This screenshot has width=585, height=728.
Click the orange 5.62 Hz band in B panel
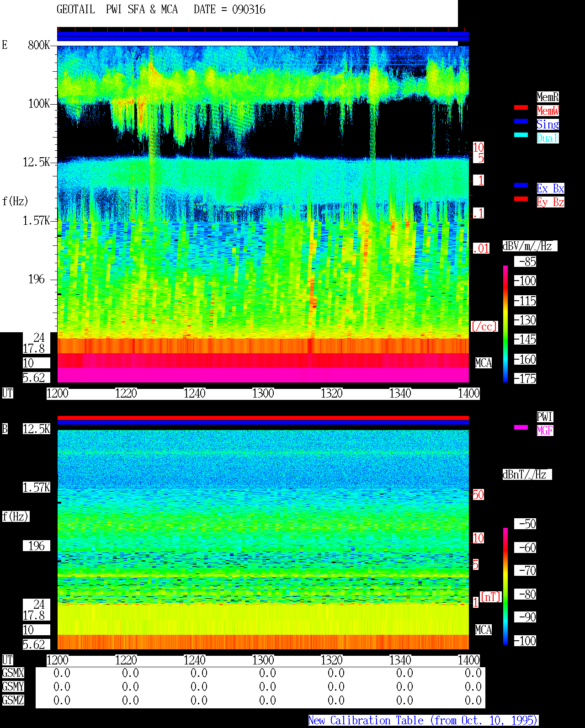(263, 642)
